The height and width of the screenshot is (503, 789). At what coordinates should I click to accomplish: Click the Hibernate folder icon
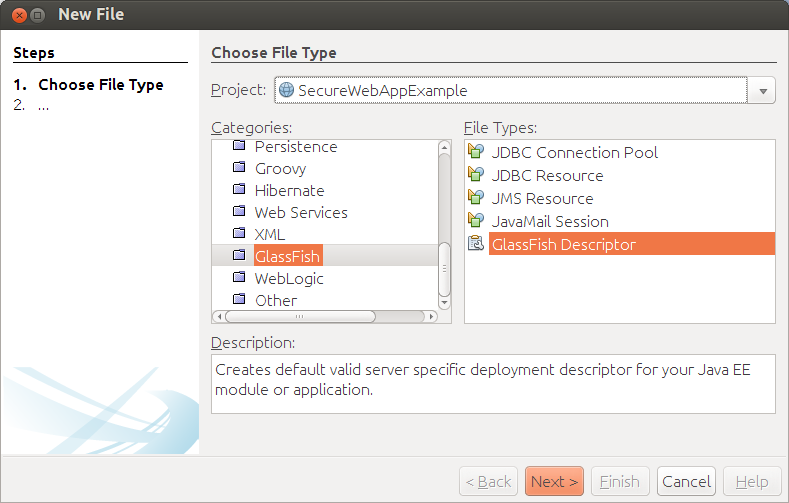click(239, 189)
